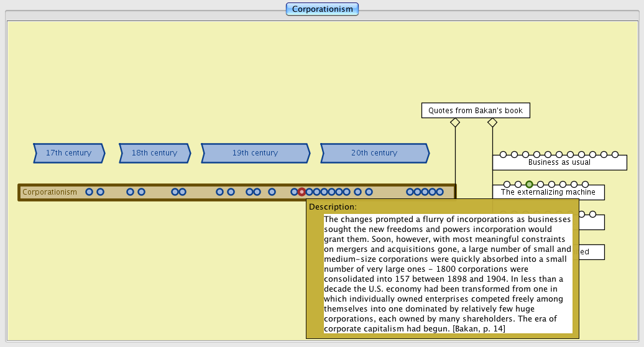The image size is (644, 347).
Task: Select the Corporationism tab at top
Action: click(x=322, y=9)
